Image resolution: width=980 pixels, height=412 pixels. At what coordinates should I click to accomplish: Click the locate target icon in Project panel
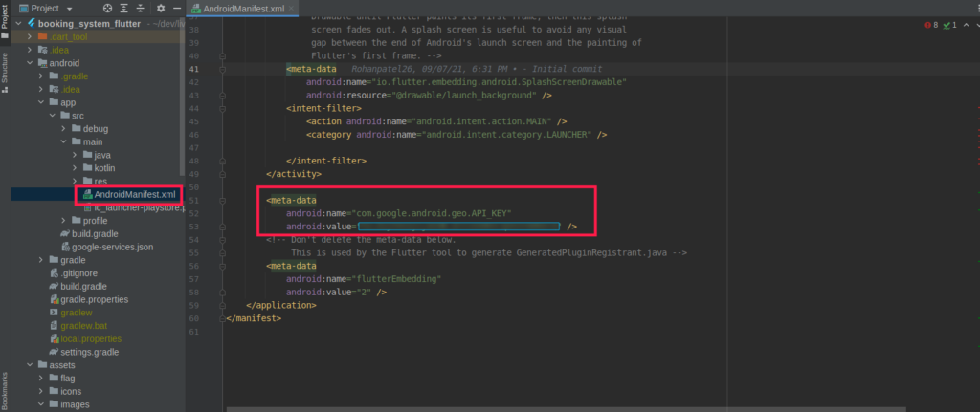(x=107, y=8)
